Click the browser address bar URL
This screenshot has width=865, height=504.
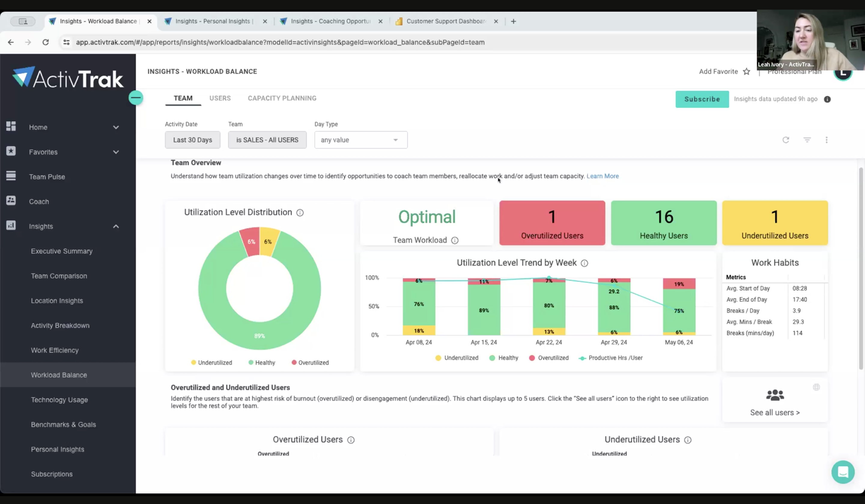coord(280,42)
